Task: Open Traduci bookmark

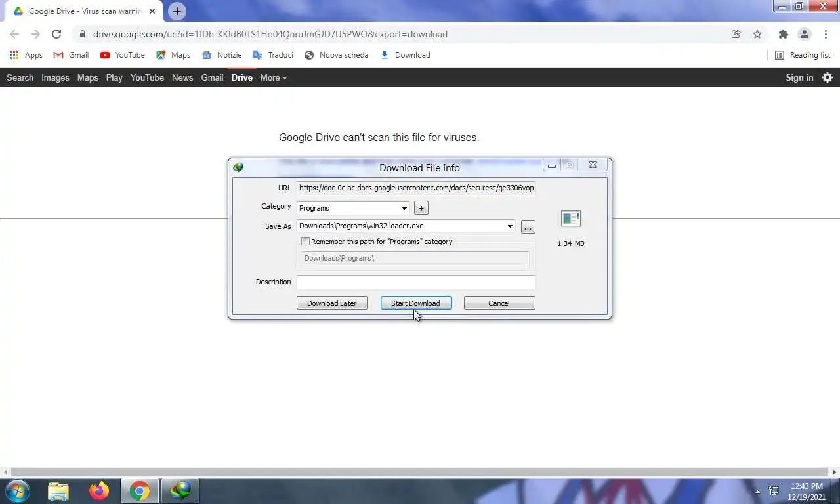Action: 273,55
